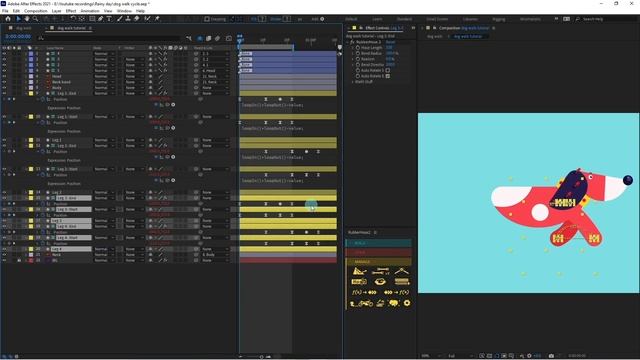Click the angle-shaped icon in the Manage section

tap(402, 271)
